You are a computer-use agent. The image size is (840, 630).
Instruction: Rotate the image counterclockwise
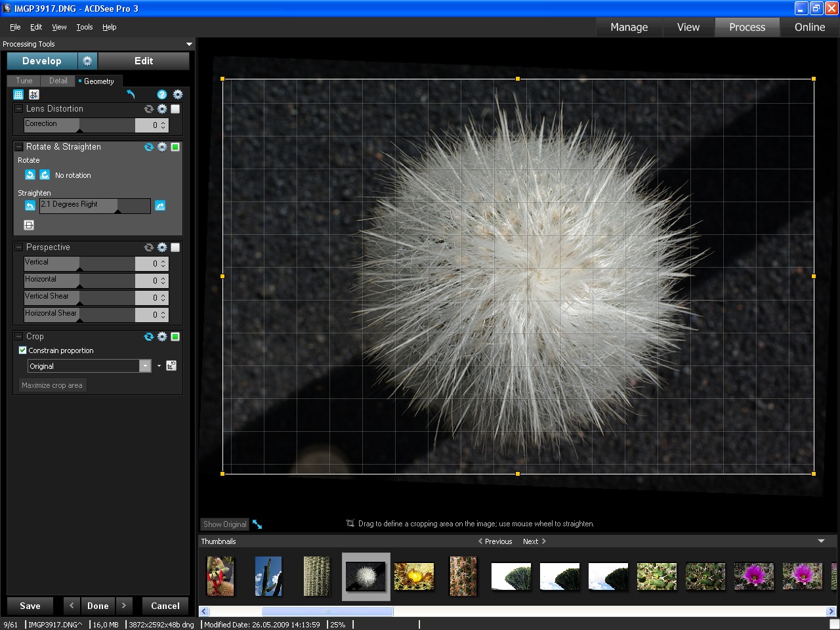pyautogui.click(x=30, y=175)
